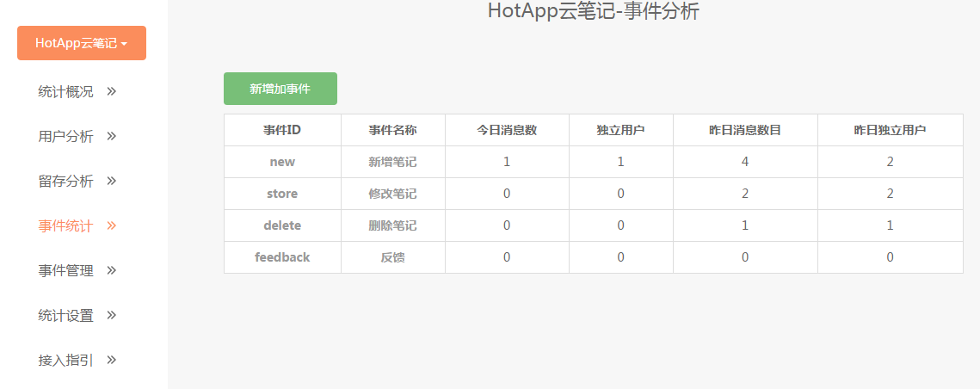The image size is (980, 389).
Task: Go to the 用户分析 sidebar section
Action: click(66, 136)
